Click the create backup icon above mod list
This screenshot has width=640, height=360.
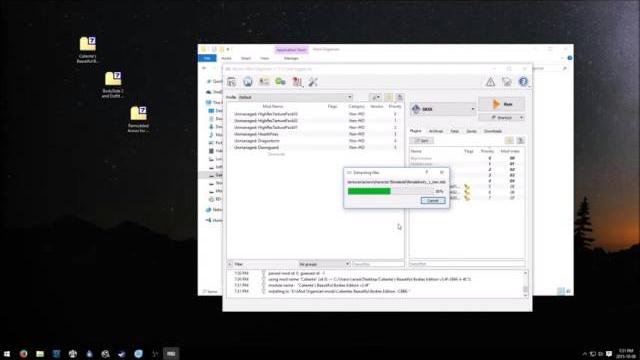[400, 97]
